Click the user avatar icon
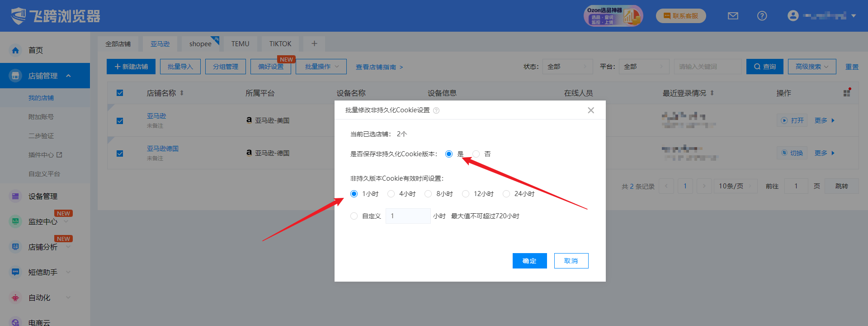 click(x=793, y=16)
